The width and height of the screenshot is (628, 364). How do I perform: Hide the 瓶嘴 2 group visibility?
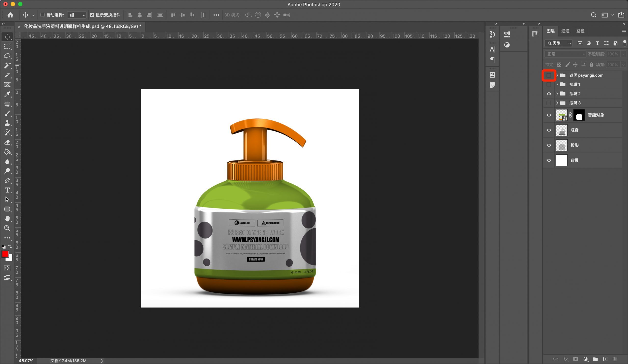549,94
